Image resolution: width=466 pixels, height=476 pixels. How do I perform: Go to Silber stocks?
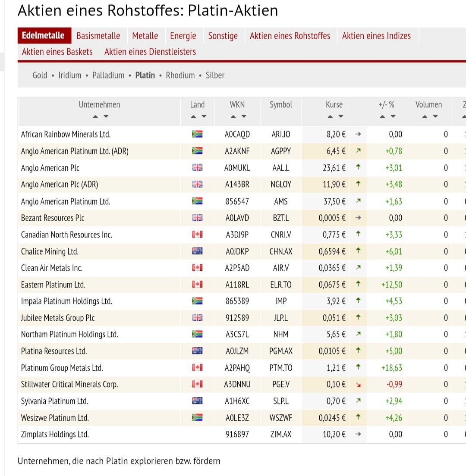[x=215, y=75]
